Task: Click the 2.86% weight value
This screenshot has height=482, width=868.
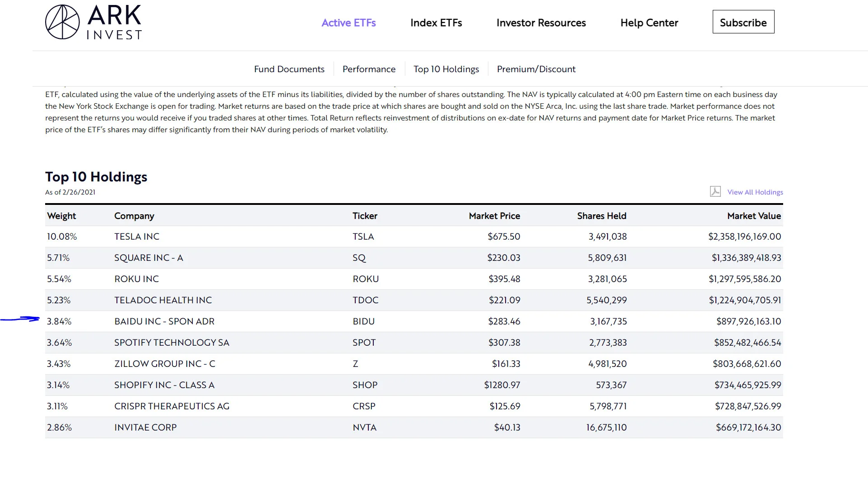Action: [59, 427]
